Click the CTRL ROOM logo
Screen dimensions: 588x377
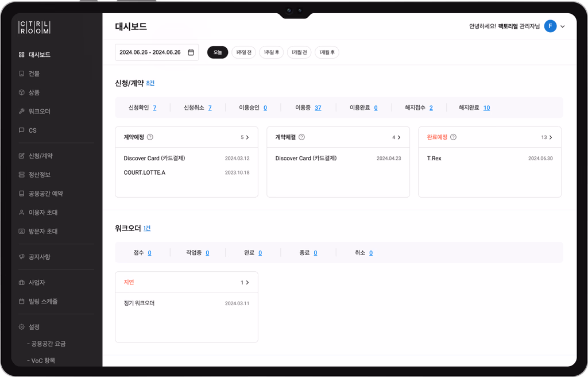pyautogui.click(x=34, y=28)
